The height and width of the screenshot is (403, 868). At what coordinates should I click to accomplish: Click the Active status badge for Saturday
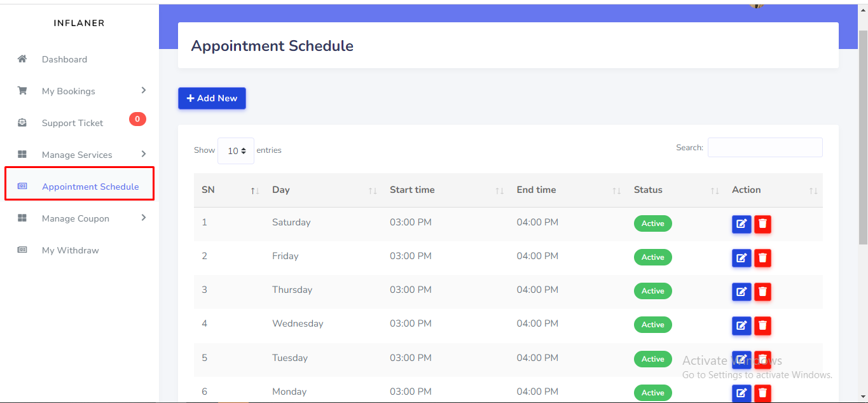tap(652, 223)
